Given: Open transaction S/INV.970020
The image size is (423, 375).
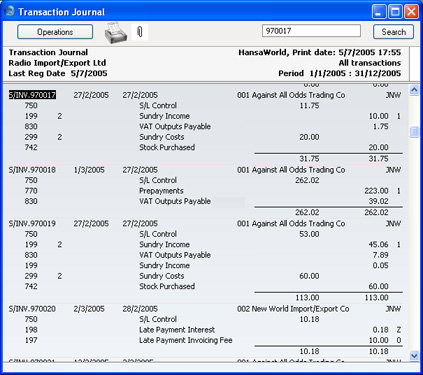Looking at the screenshot, I should (x=32, y=309).
